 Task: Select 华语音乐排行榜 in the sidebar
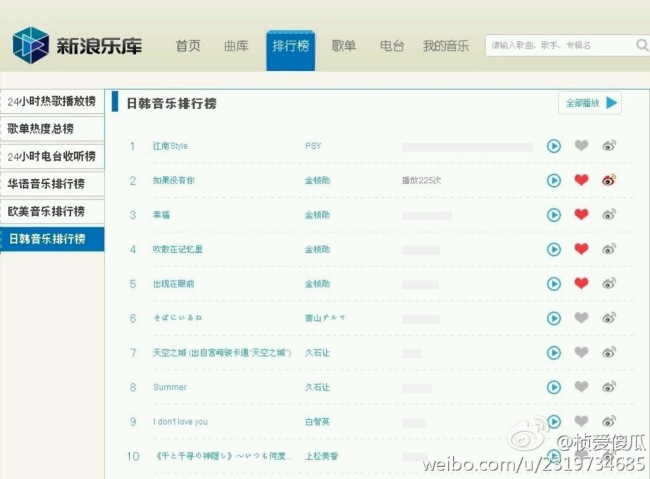pyautogui.click(x=52, y=184)
